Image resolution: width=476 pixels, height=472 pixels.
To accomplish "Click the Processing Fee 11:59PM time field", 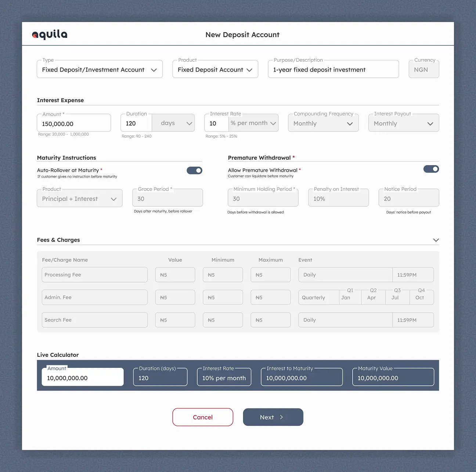I will (x=413, y=275).
